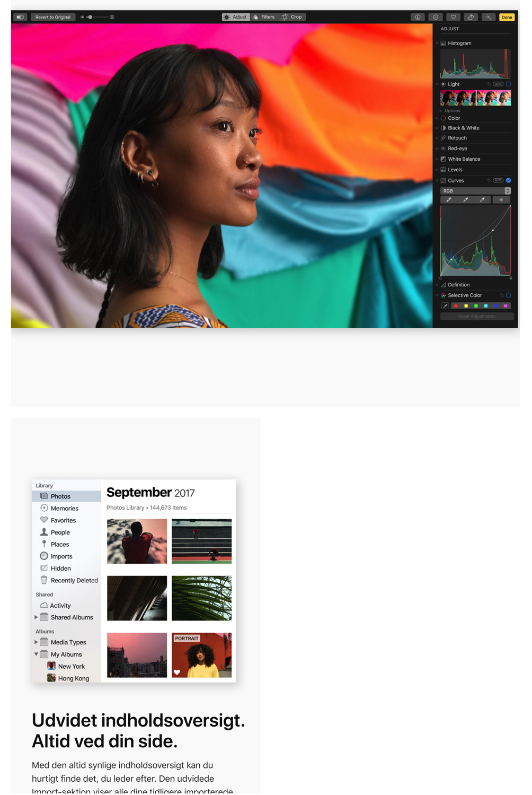Expand the Light Options disclosure
This screenshot has width=532, height=795.
point(441,111)
